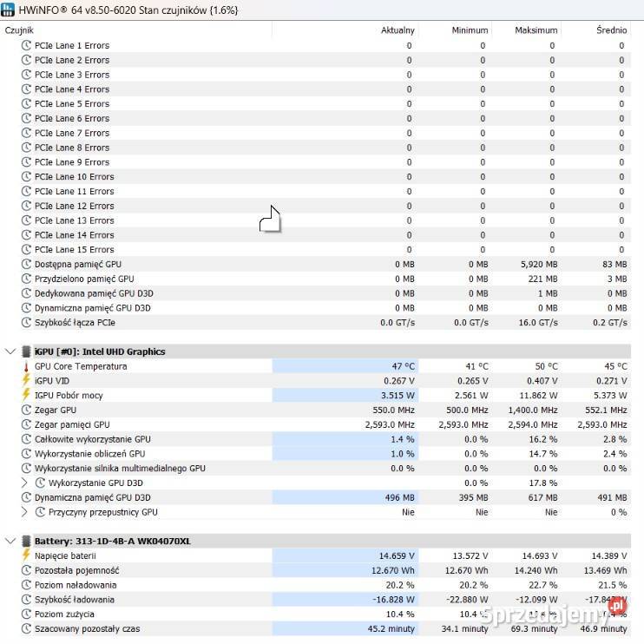Click the clock icon beside Całkowite wykorzystanie GPU
Image resolution: width=644 pixels, height=644 pixels.
tap(26, 439)
